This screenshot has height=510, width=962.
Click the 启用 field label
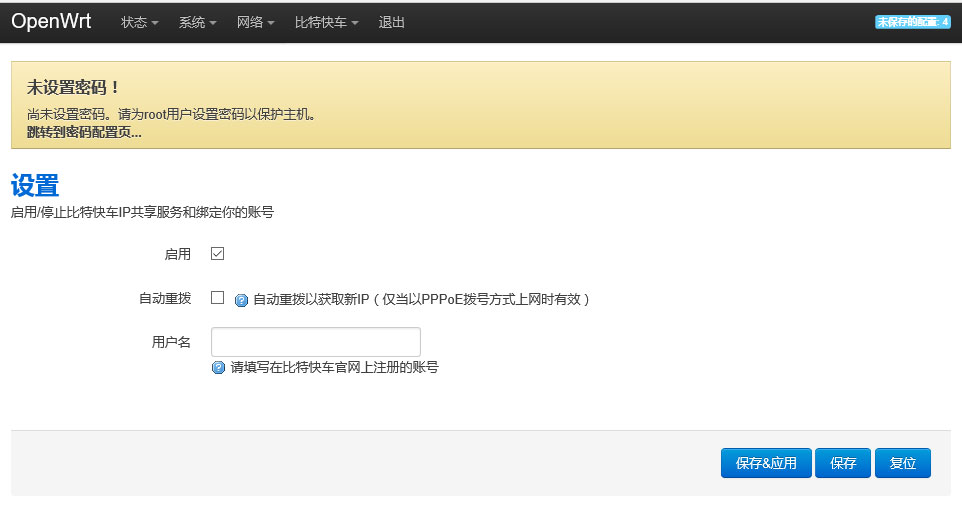click(178, 254)
